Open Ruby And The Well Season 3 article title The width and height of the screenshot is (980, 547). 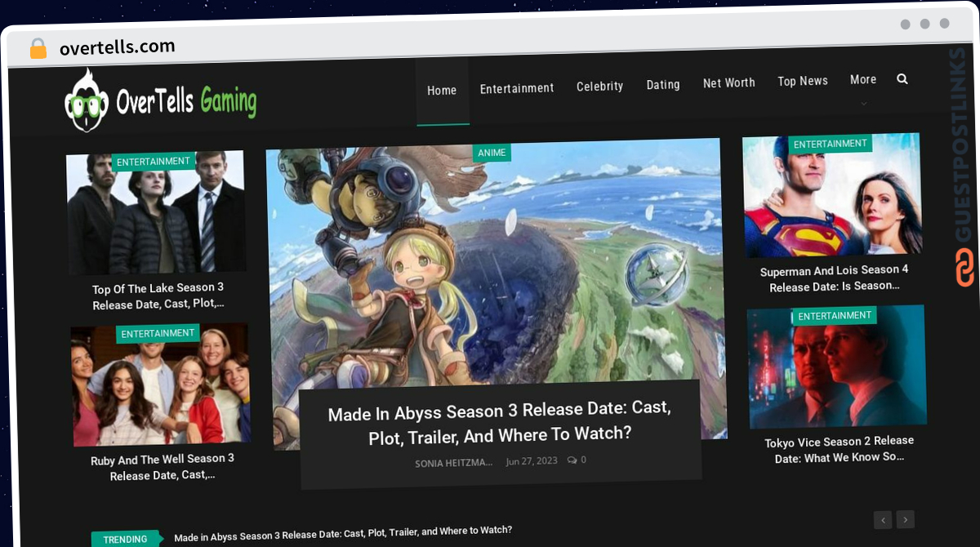[x=163, y=467]
